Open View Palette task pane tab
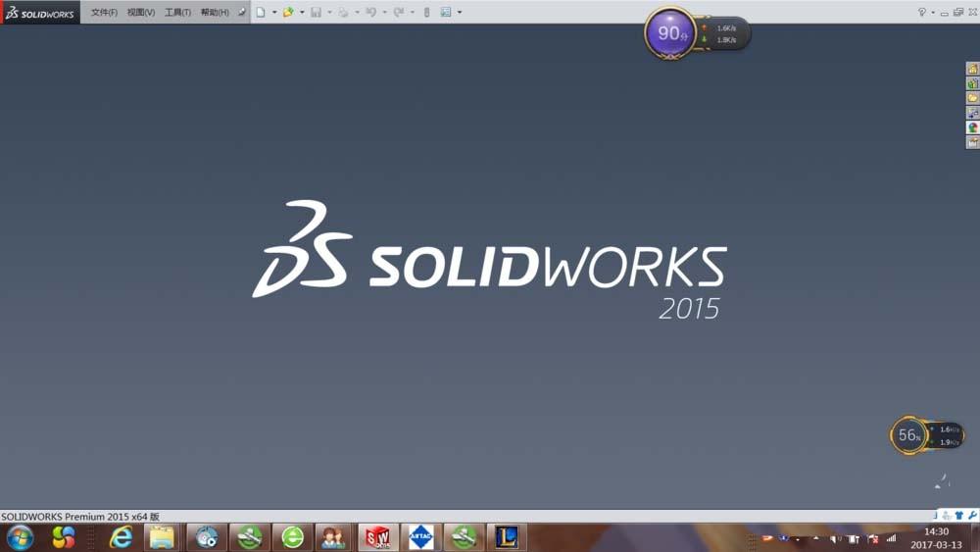Screen dimensions: 980x552 [972, 113]
